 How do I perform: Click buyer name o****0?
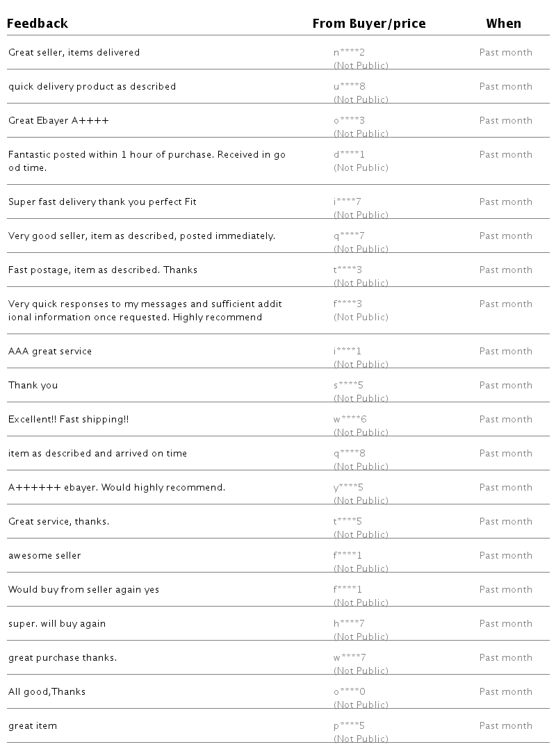[349, 691]
